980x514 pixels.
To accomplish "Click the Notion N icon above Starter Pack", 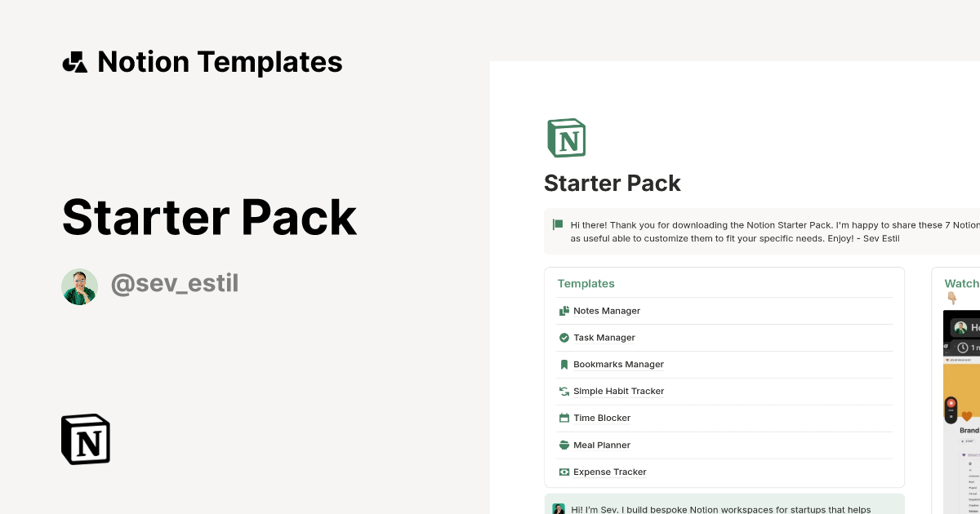I will pyautogui.click(x=566, y=137).
